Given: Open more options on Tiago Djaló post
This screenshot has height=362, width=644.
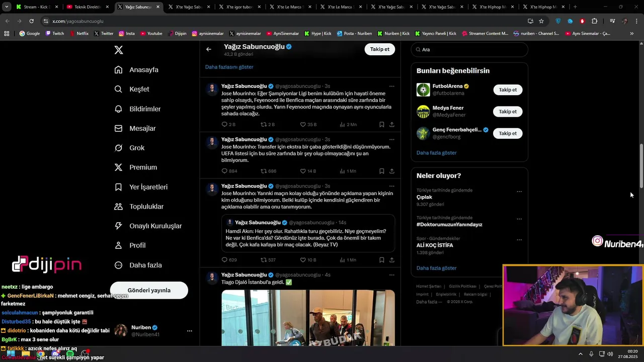Looking at the screenshot, I should pos(392,275).
